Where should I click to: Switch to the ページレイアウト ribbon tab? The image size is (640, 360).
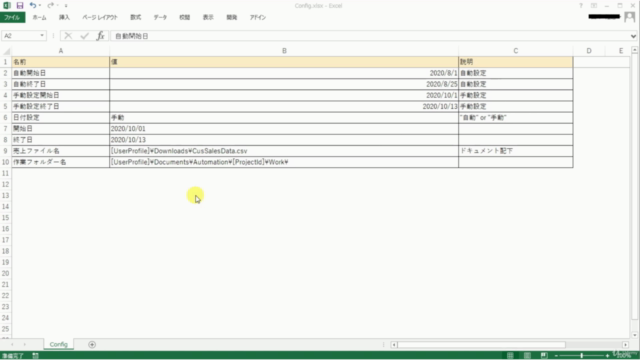100,18
